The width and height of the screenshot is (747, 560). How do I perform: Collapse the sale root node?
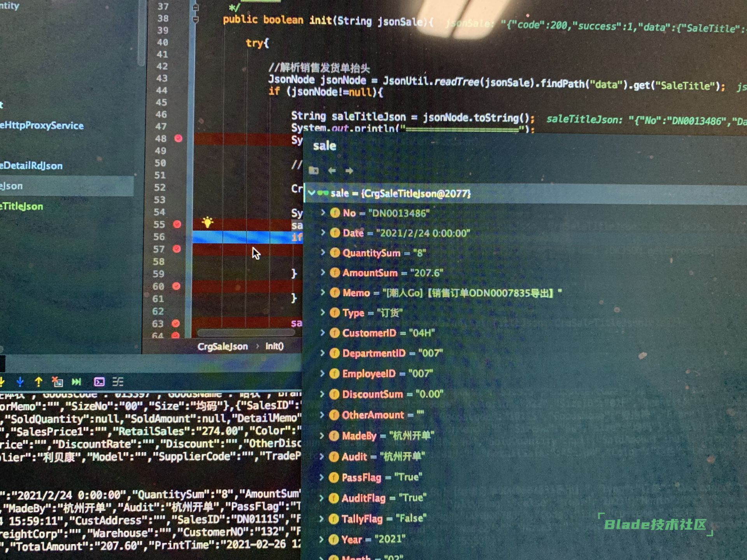[311, 192]
